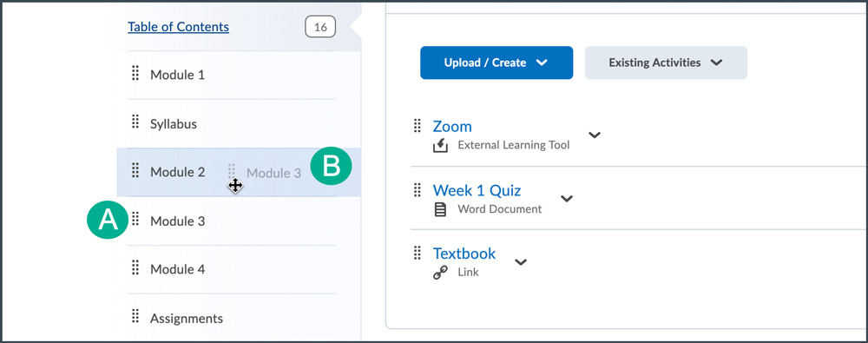This screenshot has height=343, width=868.
Task: Click the drag handle beside Module 1
Action: tap(135, 73)
